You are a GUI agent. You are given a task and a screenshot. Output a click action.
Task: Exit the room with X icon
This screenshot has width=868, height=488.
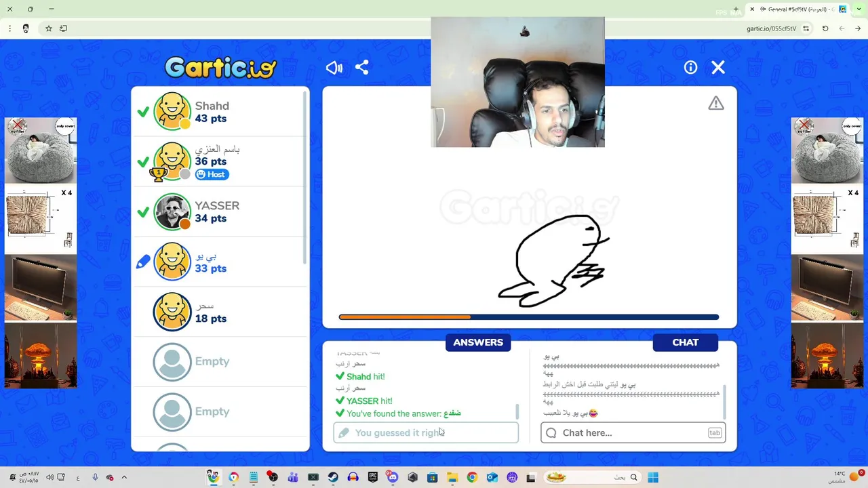coord(718,67)
